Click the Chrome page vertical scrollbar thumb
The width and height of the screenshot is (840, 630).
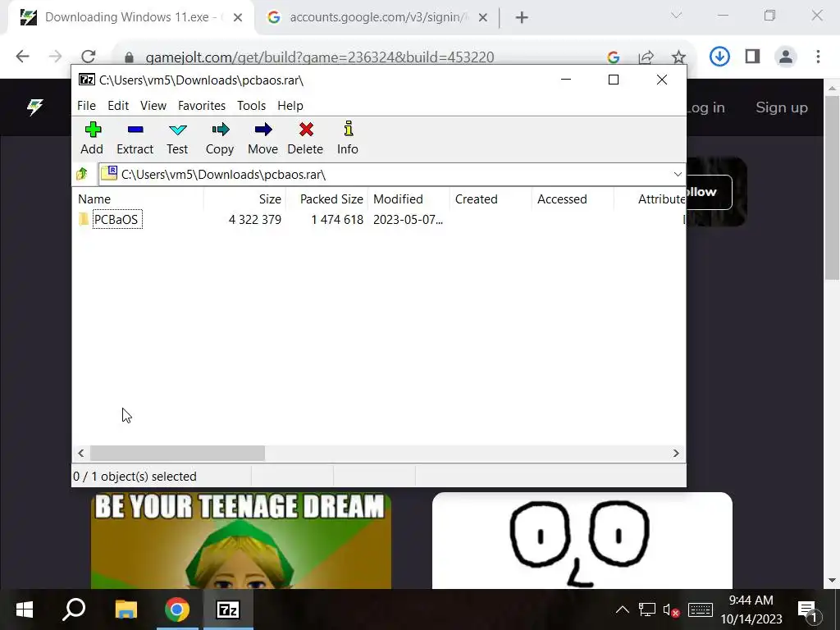[832, 188]
